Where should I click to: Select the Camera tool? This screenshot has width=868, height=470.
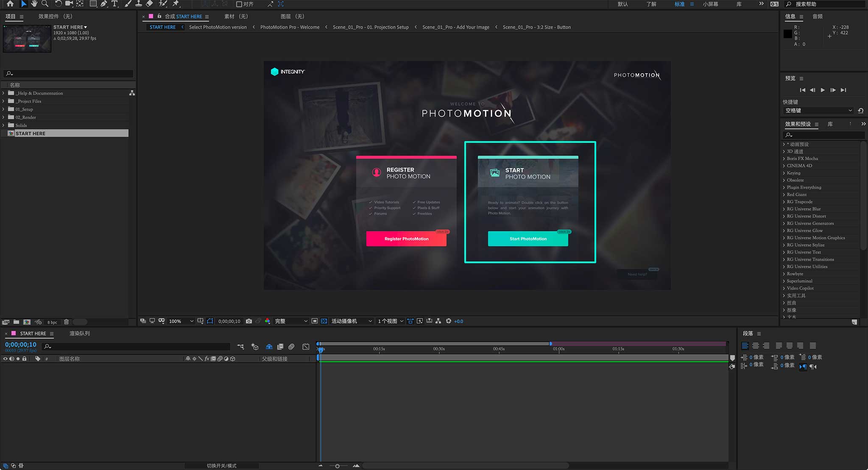[69, 4]
